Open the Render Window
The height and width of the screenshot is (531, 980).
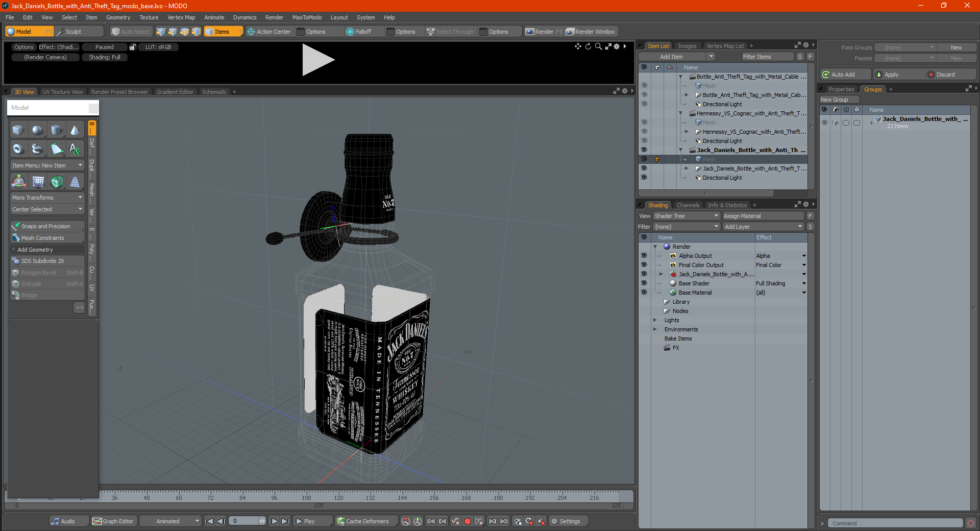tap(591, 32)
